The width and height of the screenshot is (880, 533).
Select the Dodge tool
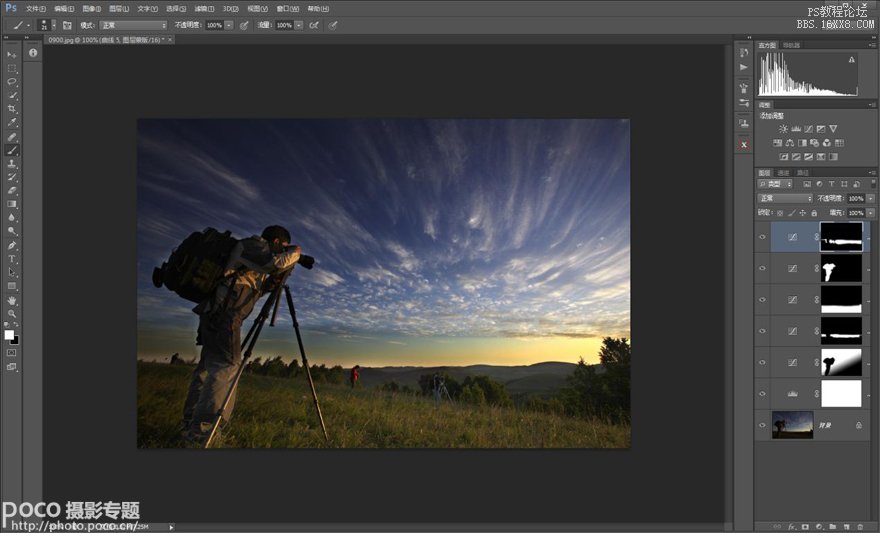click(11, 231)
